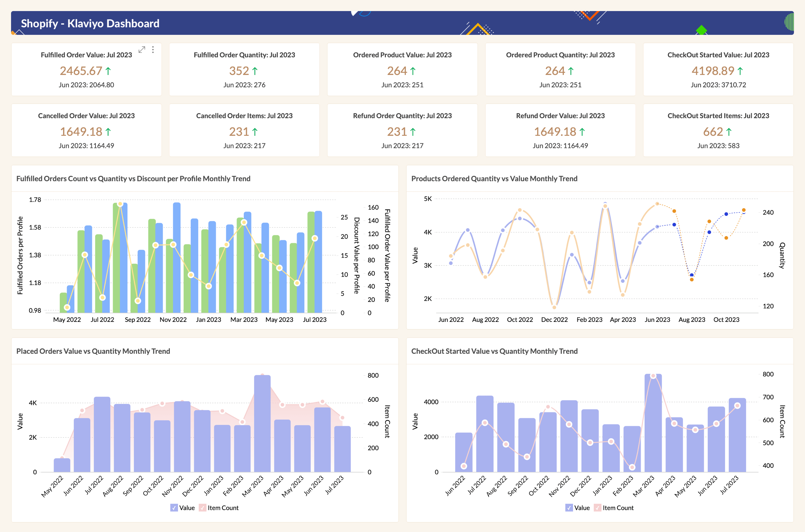Click the Products Ordered Quantity vs Value chart title
This screenshot has width=805, height=532.
pos(494,179)
